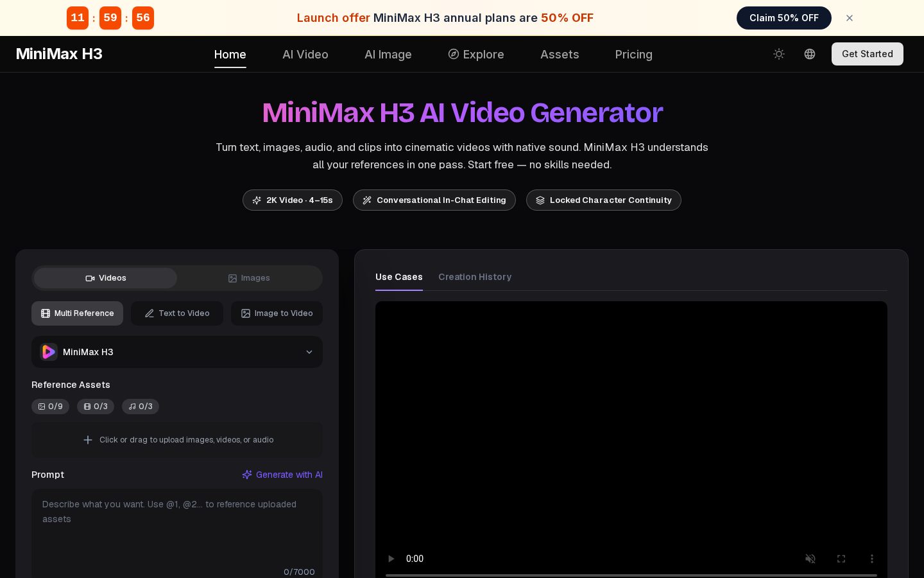The width and height of the screenshot is (924, 578).
Task: Click the film icon in Multi Reference
Action: (46, 313)
